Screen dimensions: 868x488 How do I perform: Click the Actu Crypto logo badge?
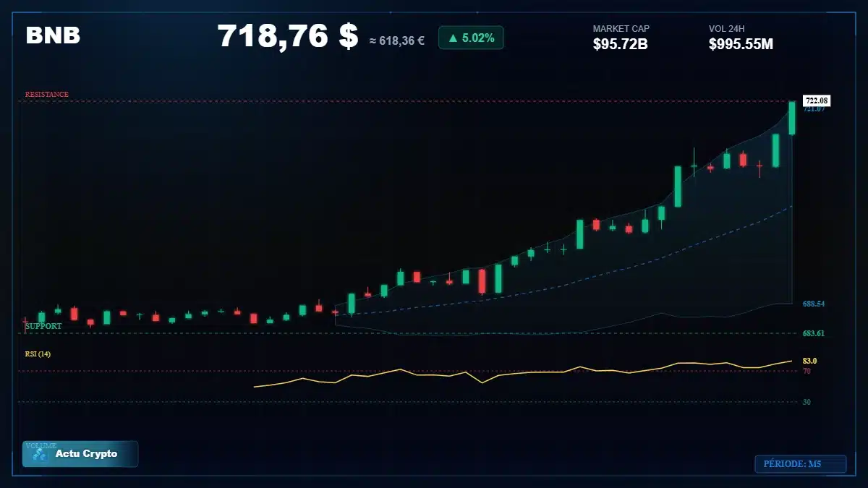[x=80, y=454]
